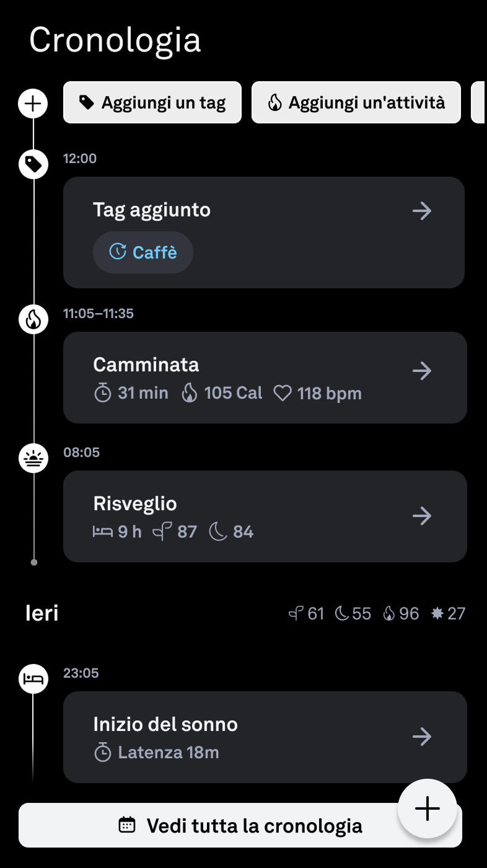Click the sunrise wake-up timeline icon
487x868 pixels.
(x=33, y=458)
